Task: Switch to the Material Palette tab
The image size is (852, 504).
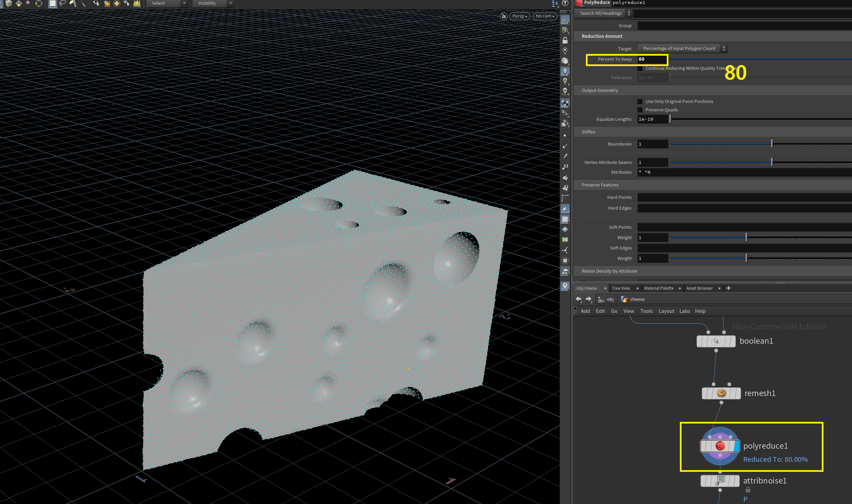Action: click(659, 288)
